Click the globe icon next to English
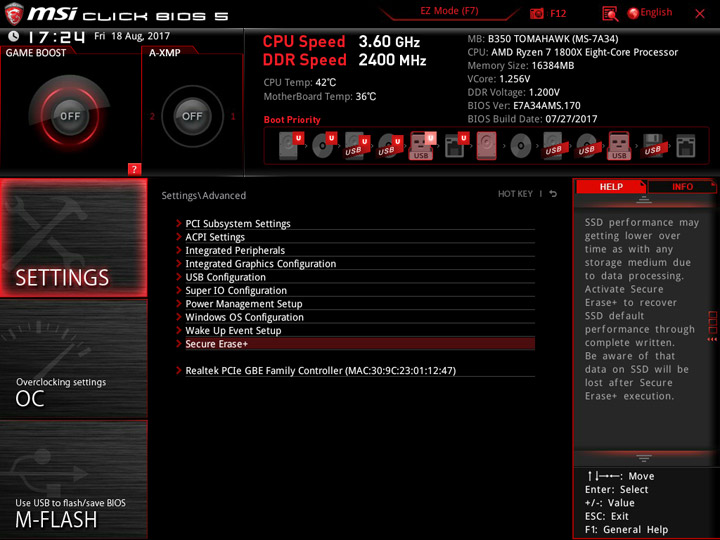This screenshot has width=720, height=540. (633, 13)
